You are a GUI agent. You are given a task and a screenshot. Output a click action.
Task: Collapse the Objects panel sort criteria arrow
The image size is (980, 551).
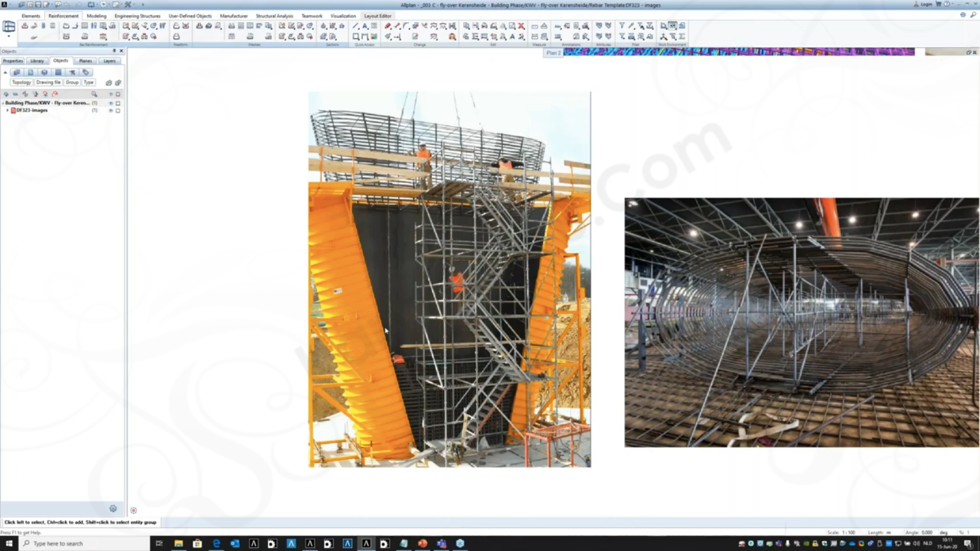point(5,72)
